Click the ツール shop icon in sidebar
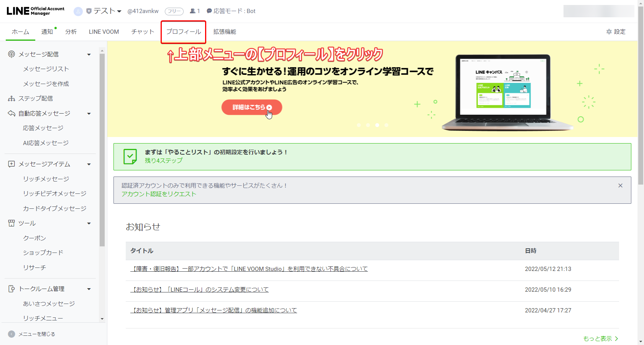Image resolution: width=644 pixels, height=345 pixels. (x=11, y=223)
